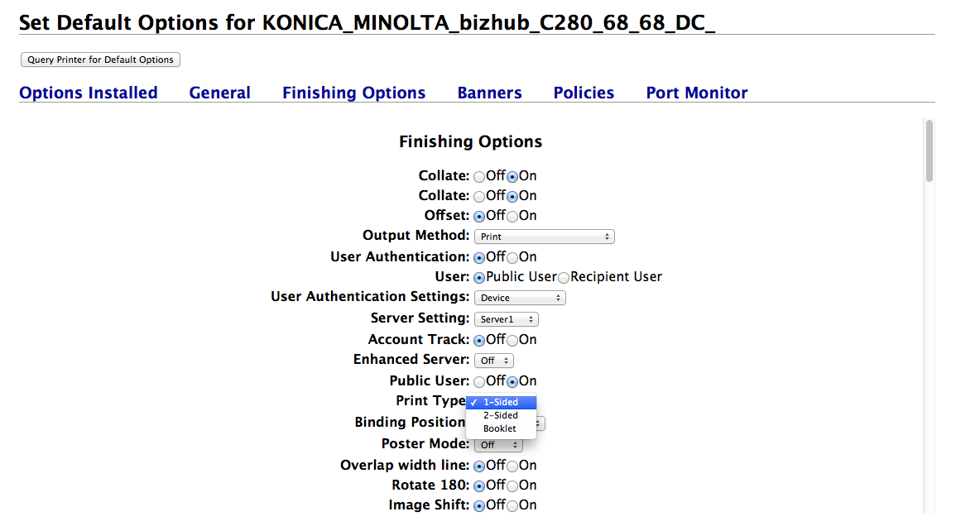980x526 pixels.
Task: Select the Recipient User radio button
Action: tap(564, 278)
